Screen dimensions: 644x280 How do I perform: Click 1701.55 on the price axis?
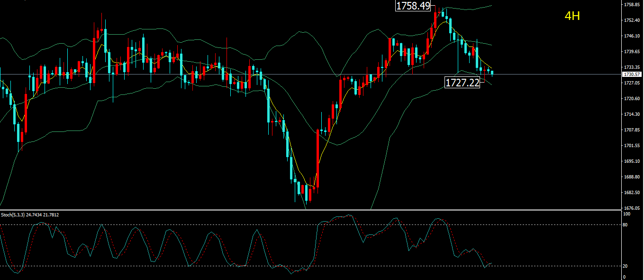[633, 146]
